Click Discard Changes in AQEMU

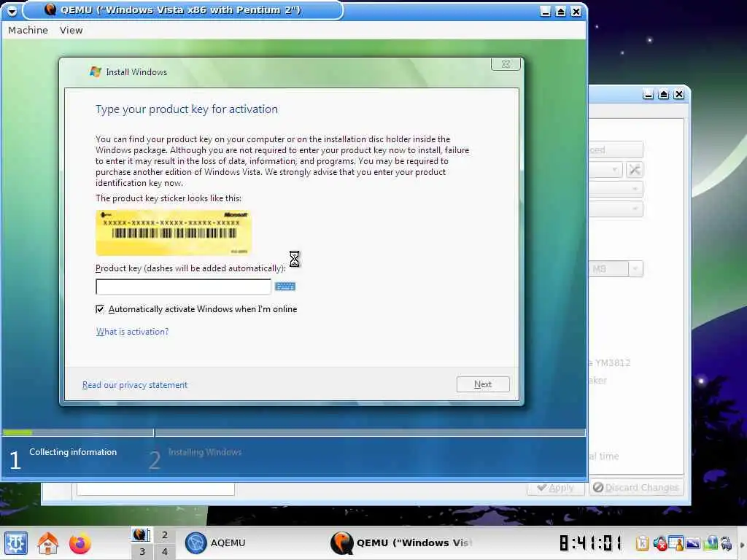coord(636,488)
